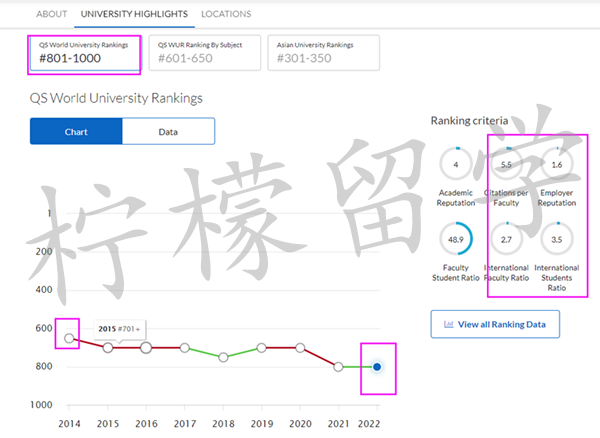This screenshot has width=600, height=438.
Task: Select the UNIVERSITY HIGHLIGHTS tab
Action: pos(134,14)
